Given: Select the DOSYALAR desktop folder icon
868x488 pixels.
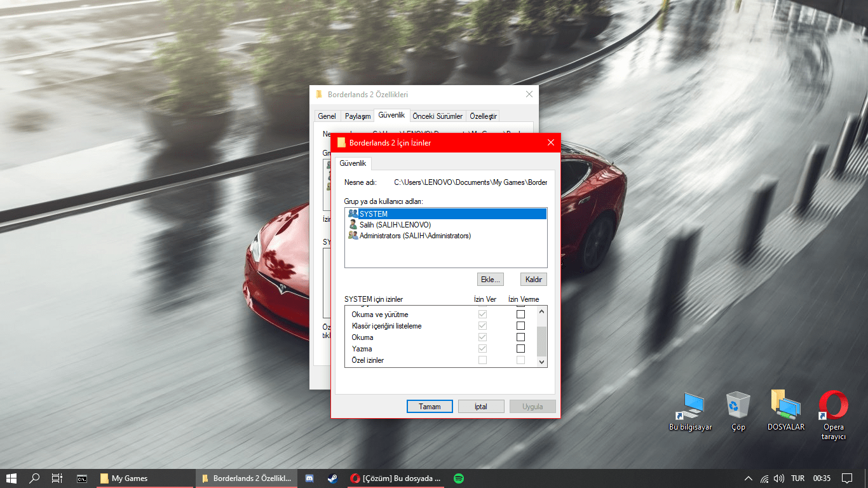Looking at the screenshot, I should (786, 411).
